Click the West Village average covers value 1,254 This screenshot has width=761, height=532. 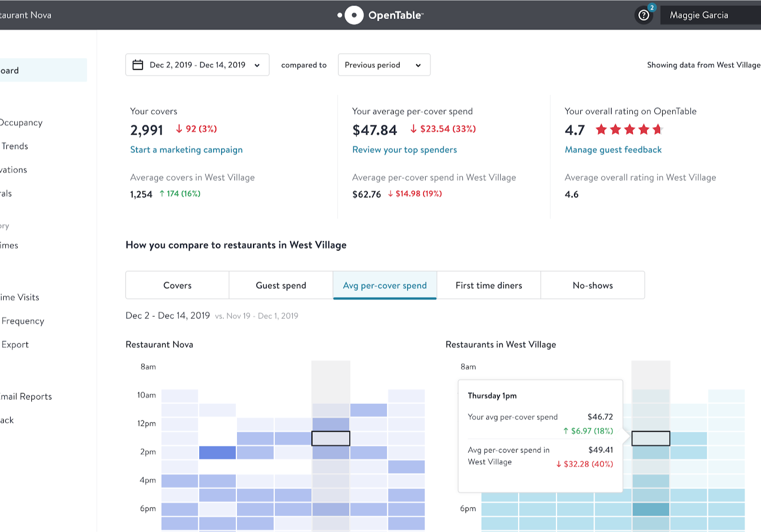click(141, 195)
